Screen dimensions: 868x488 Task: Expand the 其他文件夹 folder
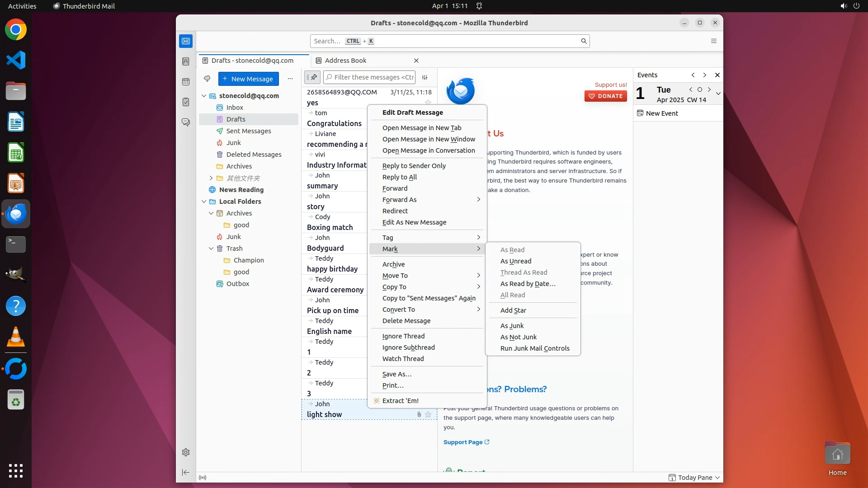click(x=211, y=178)
